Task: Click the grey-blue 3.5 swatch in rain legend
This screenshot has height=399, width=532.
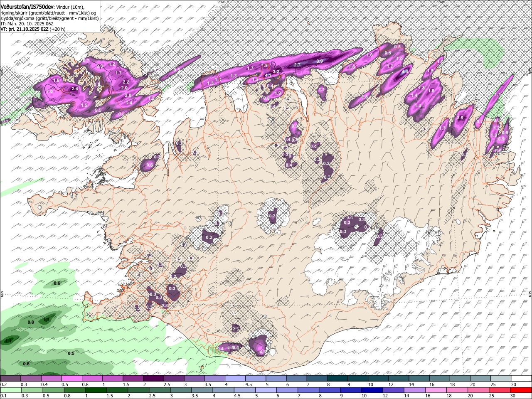Action: pos(202,390)
